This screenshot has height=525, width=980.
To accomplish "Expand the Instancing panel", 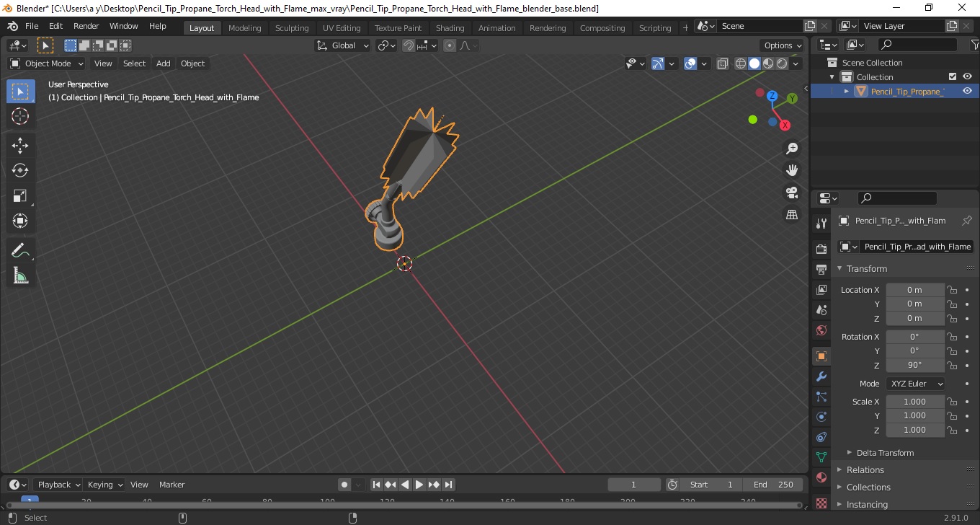I will (x=867, y=504).
